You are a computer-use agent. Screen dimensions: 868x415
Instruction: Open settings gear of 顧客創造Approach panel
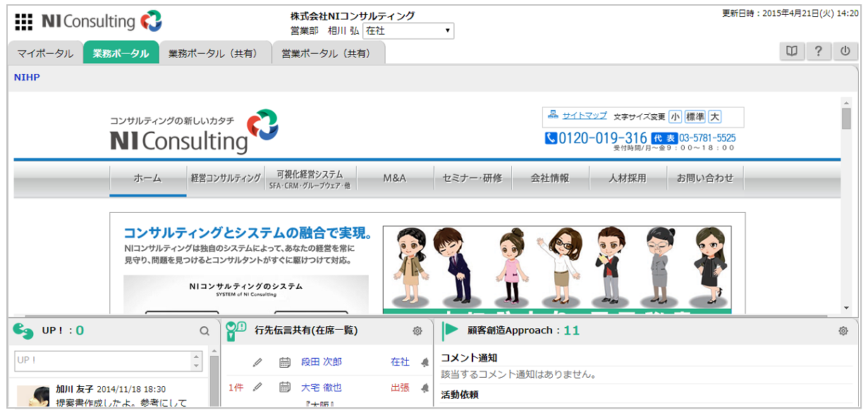(x=843, y=330)
